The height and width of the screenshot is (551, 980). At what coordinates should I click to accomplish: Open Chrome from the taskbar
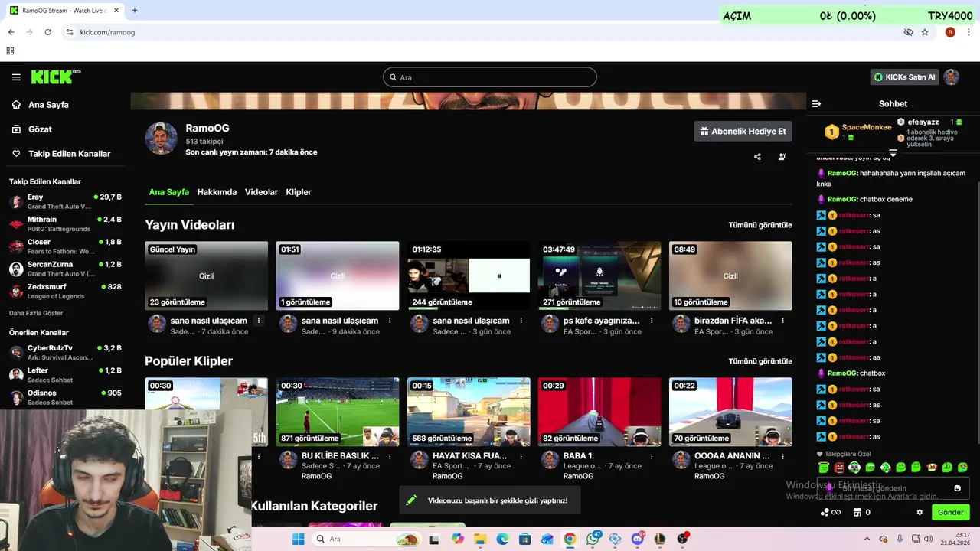pos(570,539)
